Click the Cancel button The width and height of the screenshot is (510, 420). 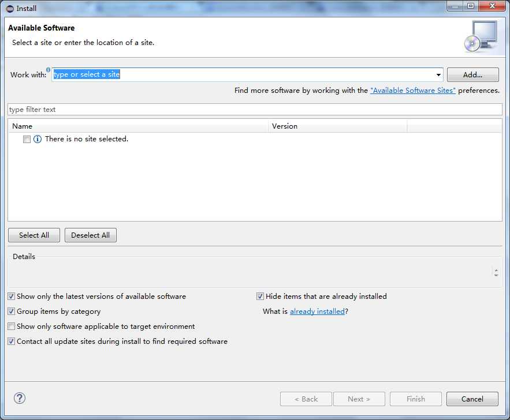click(472, 399)
